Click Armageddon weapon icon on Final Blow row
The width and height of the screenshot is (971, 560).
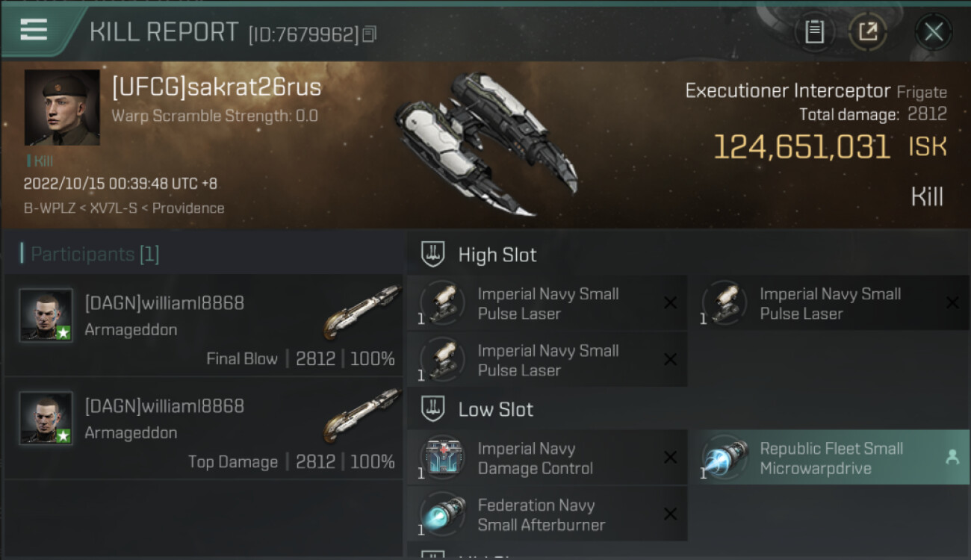pos(362,312)
